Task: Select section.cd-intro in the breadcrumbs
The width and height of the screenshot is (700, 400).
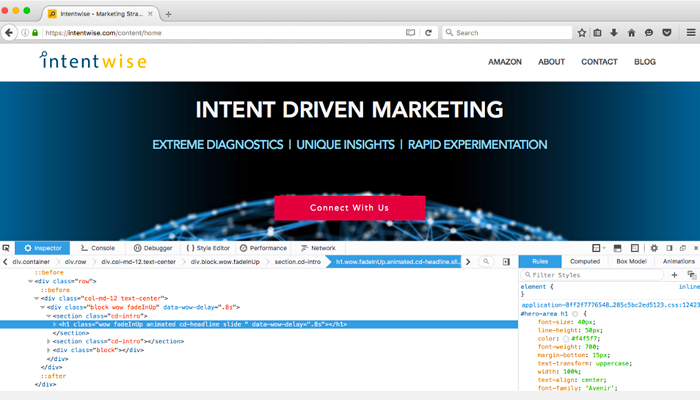Action: click(297, 262)
